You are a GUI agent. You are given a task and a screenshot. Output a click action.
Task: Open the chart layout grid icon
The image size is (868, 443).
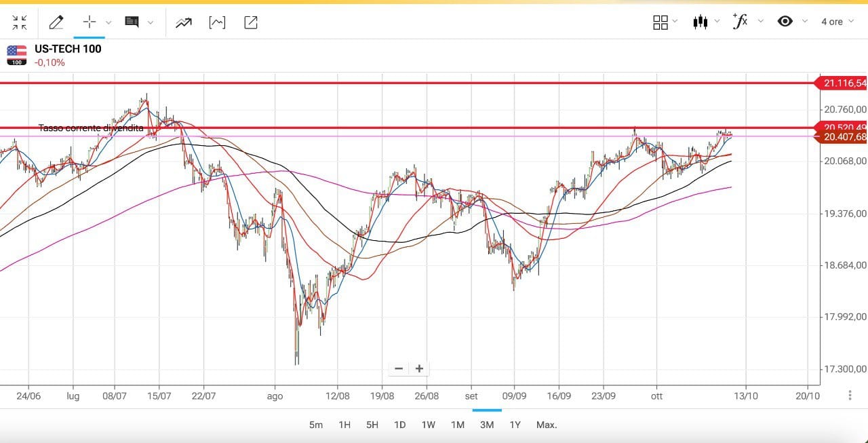(x=660, y=22)
